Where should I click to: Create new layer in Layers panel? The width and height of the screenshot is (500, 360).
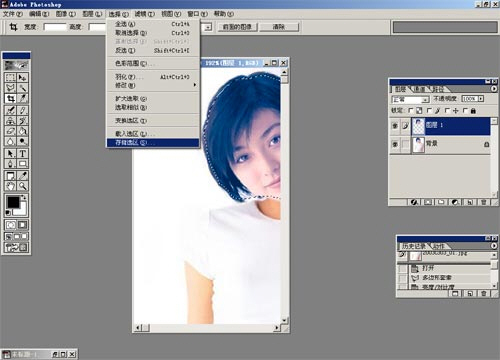[x=470, y=202]
